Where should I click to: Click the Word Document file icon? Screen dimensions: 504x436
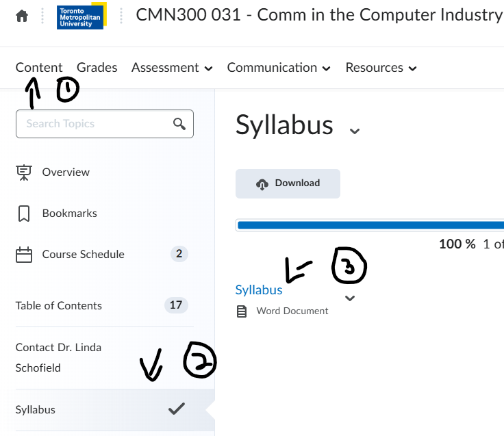coord(241,311)
